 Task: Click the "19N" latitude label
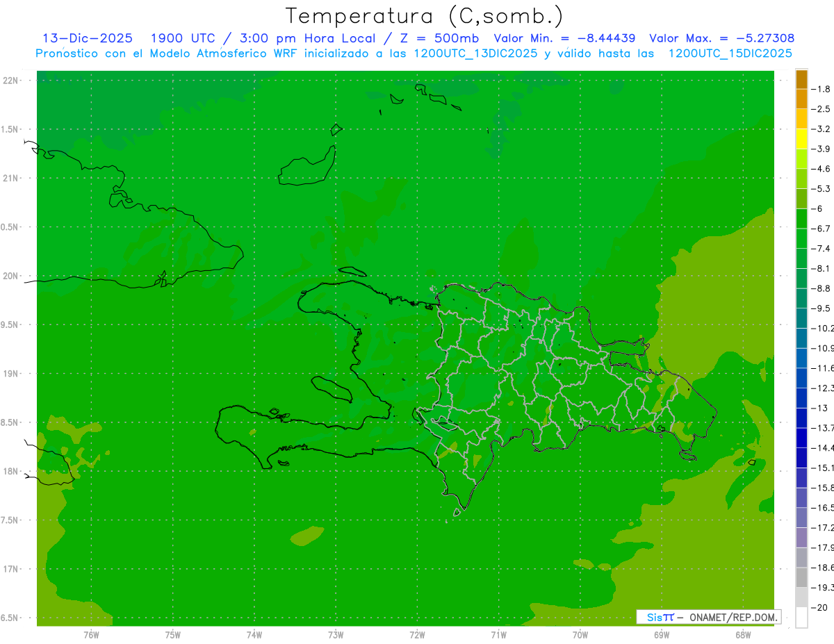pos(11,374)
